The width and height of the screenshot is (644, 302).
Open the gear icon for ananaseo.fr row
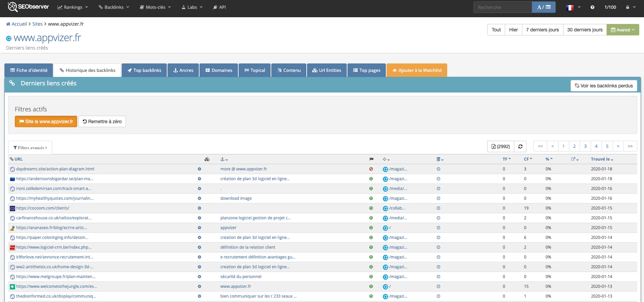coord(200,228)
